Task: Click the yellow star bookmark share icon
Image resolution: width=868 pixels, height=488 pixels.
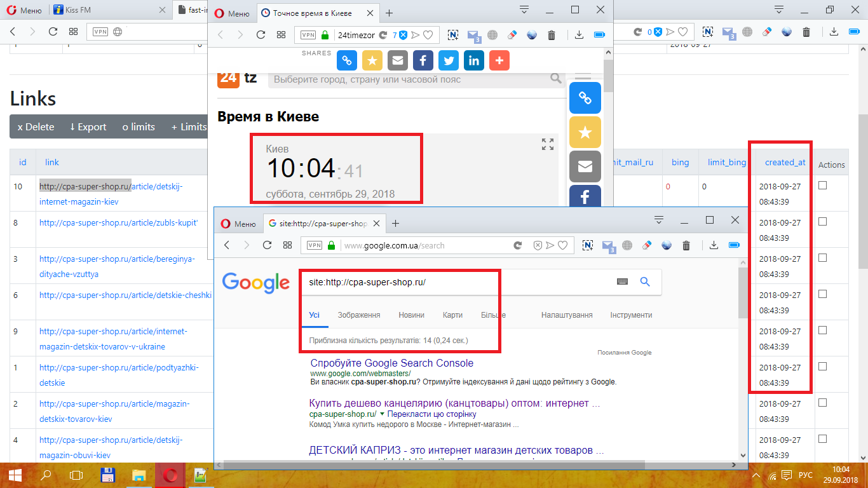Action: [372, 60]
